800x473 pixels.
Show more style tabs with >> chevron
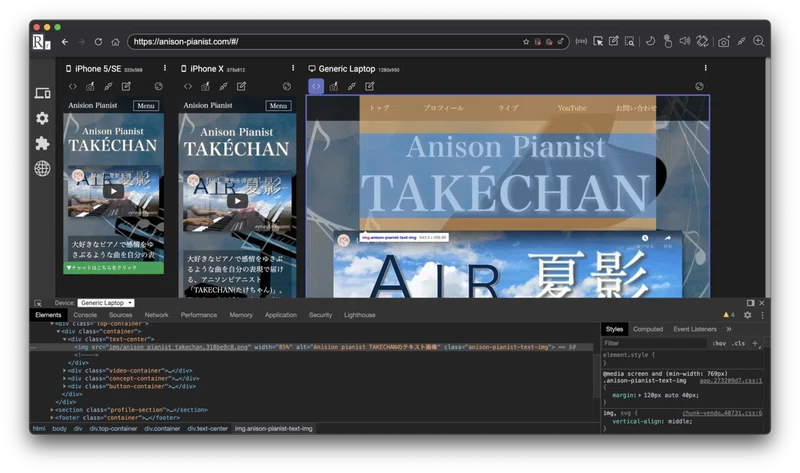point(729,329)
